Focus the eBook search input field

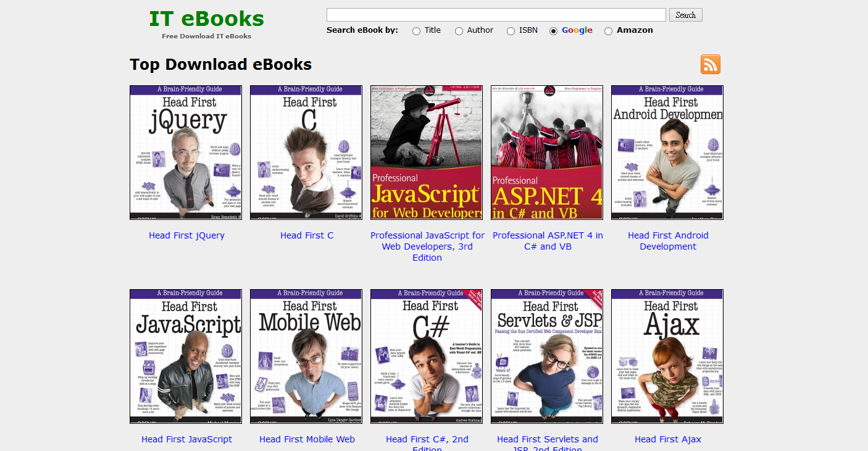click(x=496, y=15)
